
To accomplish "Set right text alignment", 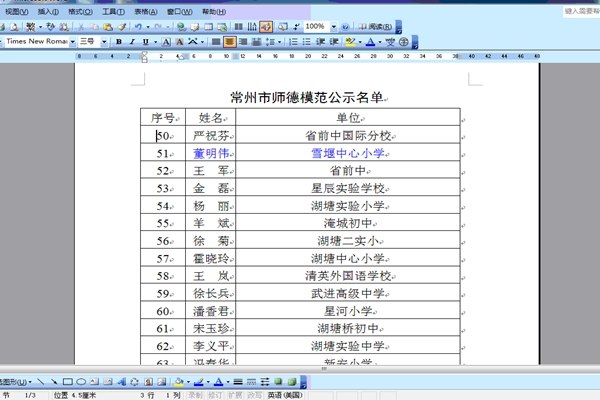I will (243, 42).
